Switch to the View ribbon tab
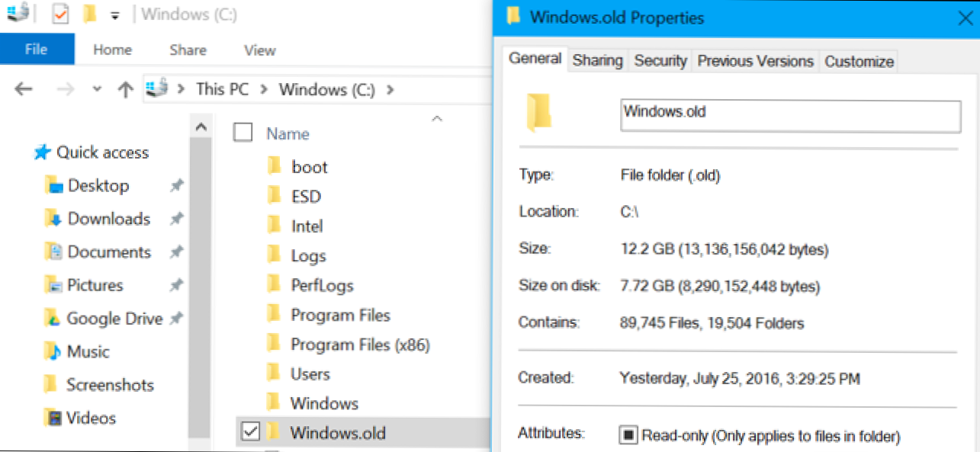The image size is (980, 452). tap(259, 50)
